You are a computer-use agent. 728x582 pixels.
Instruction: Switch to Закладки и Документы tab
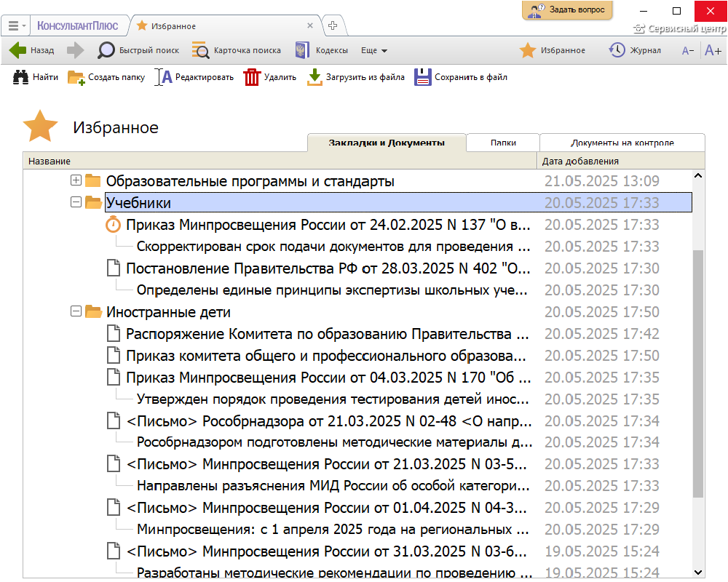click(387, 143)
